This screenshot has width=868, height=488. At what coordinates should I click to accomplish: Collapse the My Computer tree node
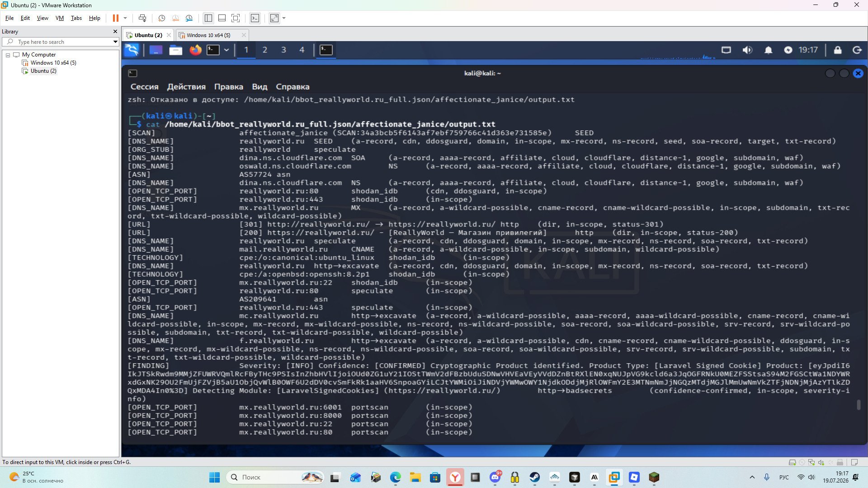pyautogui.click(x=8, y=55)
